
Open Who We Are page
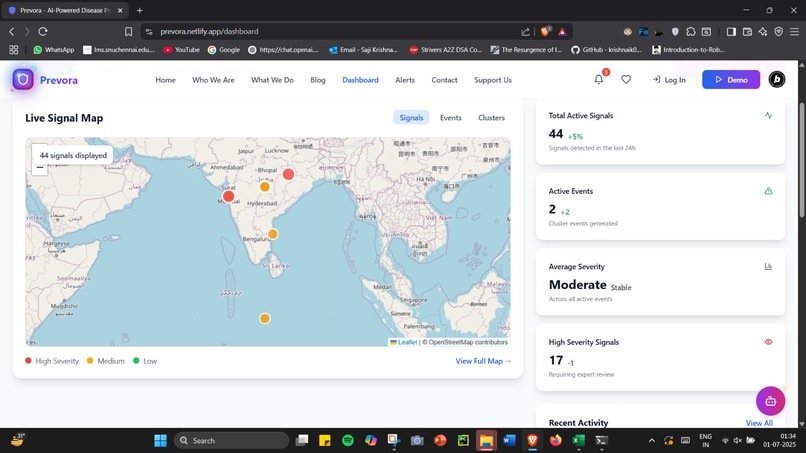coord(213,80)
